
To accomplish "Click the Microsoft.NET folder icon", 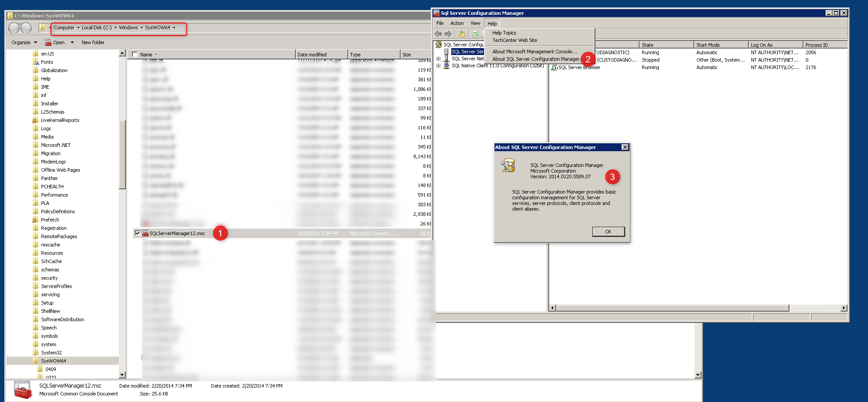I will click(x=36, y=145).
